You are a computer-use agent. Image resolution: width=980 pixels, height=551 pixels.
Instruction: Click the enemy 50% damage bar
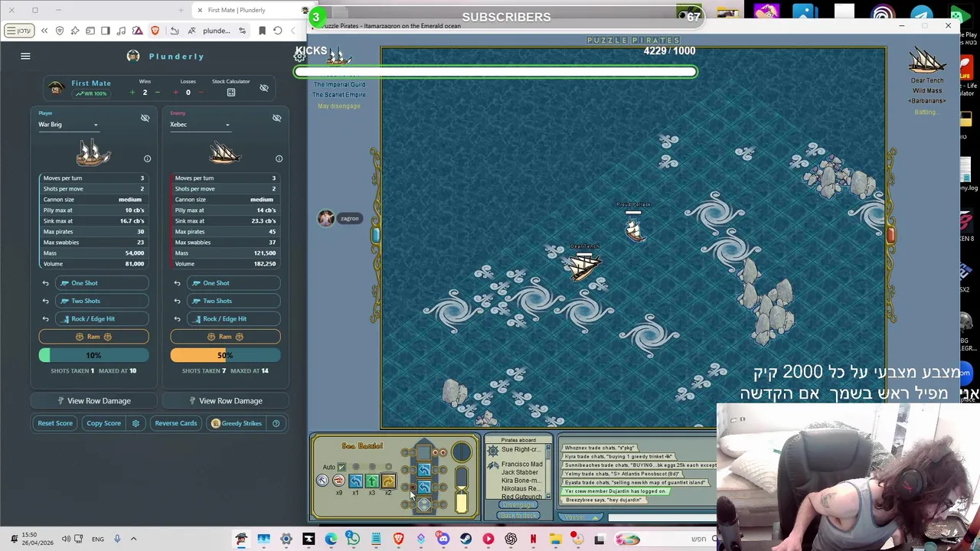point(225,355)
